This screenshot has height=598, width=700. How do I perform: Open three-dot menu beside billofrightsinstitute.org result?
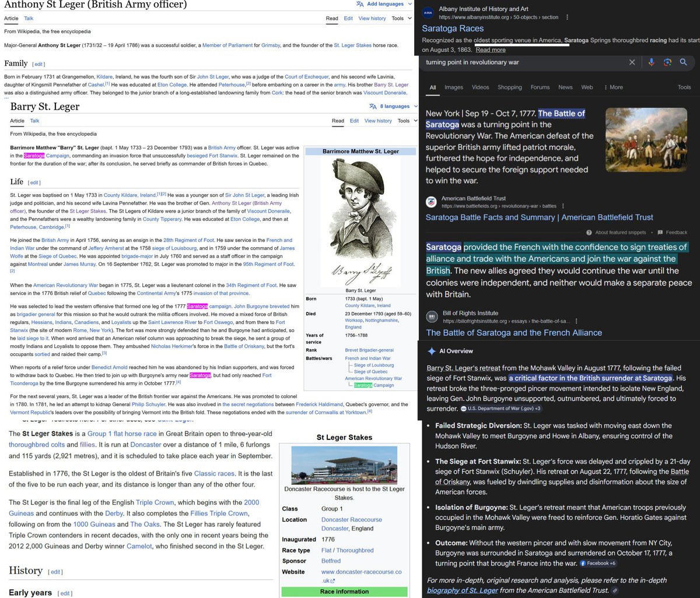[576, 321]
